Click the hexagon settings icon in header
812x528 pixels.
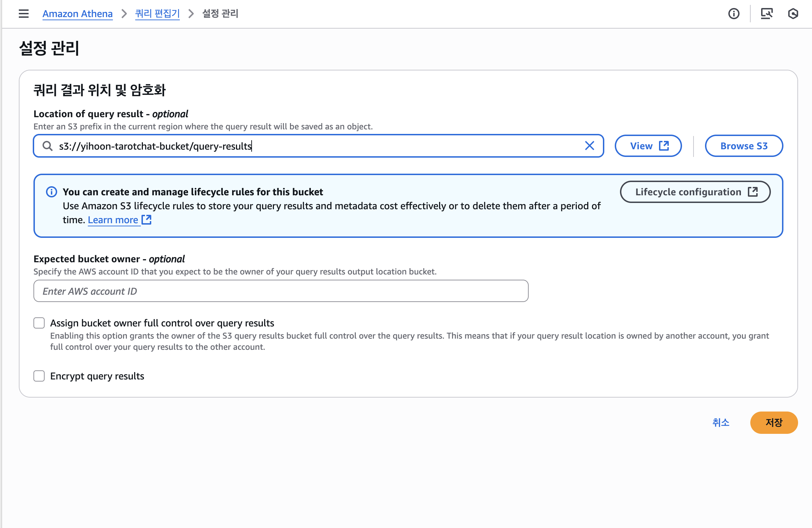click(793, 14)
